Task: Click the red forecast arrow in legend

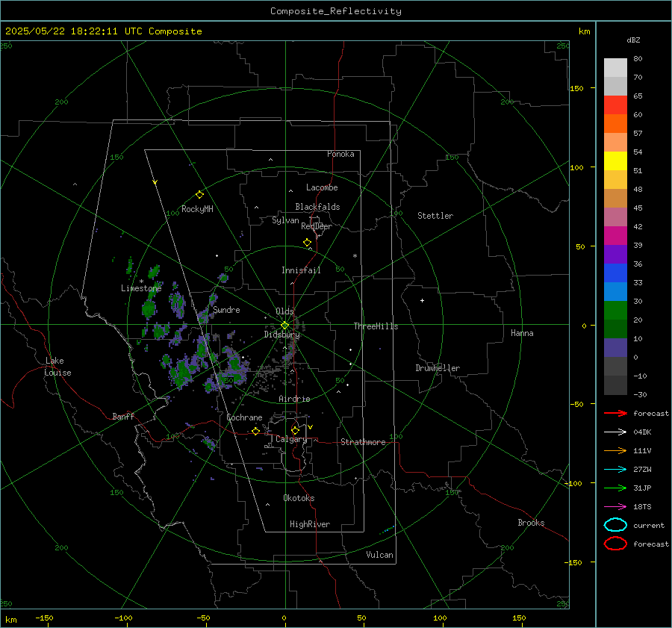Action: coord(615,413)
